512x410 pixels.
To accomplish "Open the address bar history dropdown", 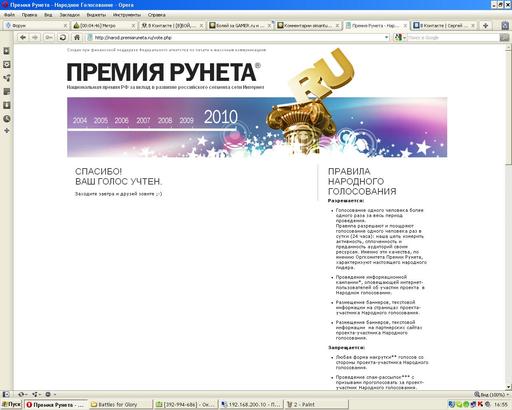I will [x=386, y=38].
